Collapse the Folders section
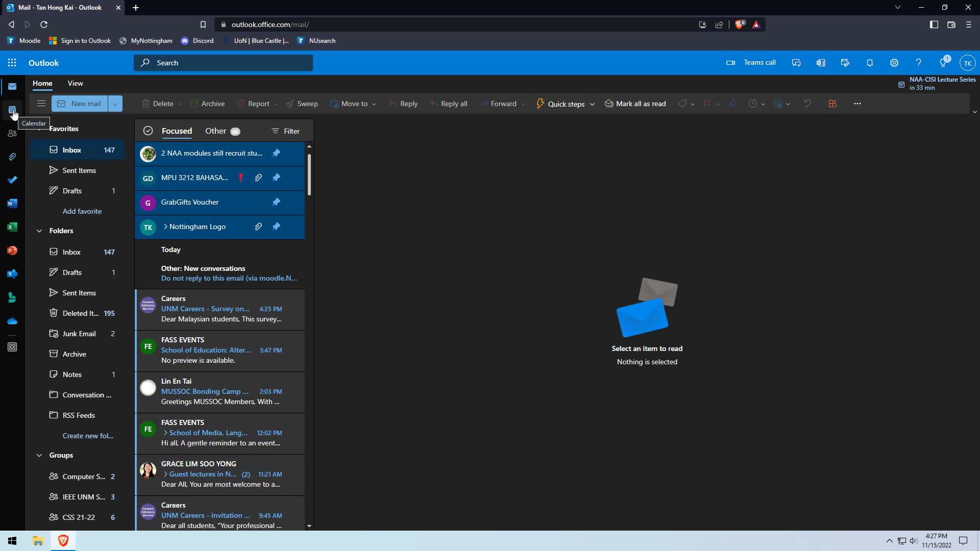Image resolution: width=980 pixels, height=551 pixels. (39, 231)
